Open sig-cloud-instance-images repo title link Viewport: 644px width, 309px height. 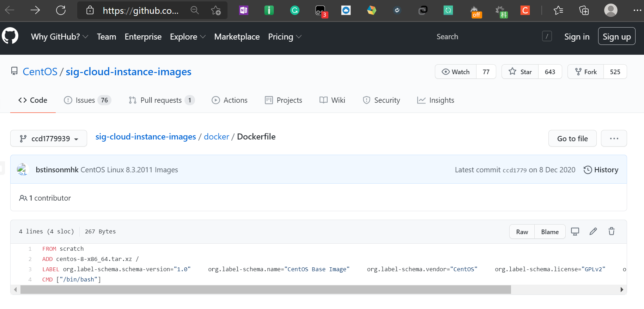[129, 72]
